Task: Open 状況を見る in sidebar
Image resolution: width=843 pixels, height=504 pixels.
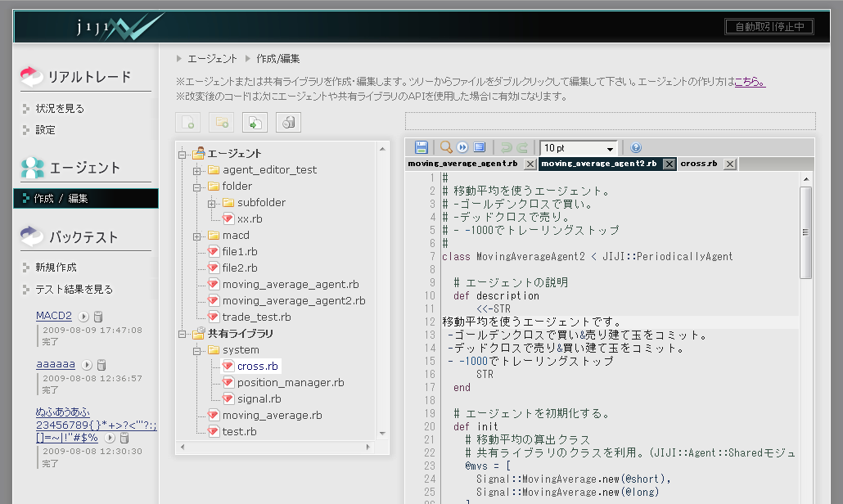Action: pos(60,109)
